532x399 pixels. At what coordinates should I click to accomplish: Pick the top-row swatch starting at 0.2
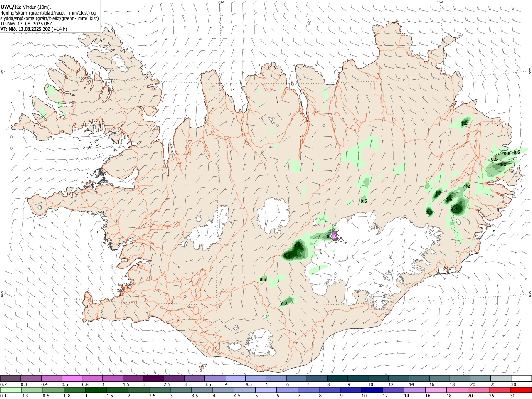(x=10, y=378)
